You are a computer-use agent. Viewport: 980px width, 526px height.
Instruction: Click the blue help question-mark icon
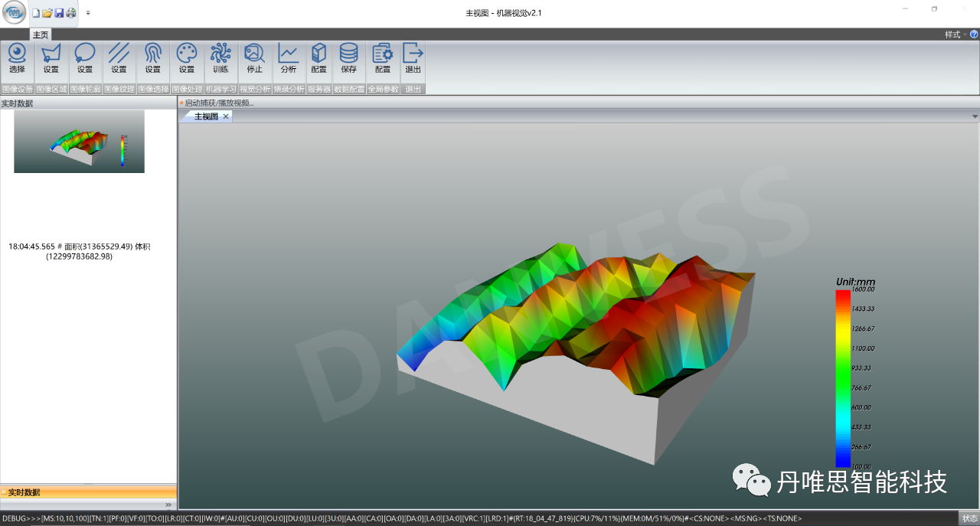(x=974, y=34)
